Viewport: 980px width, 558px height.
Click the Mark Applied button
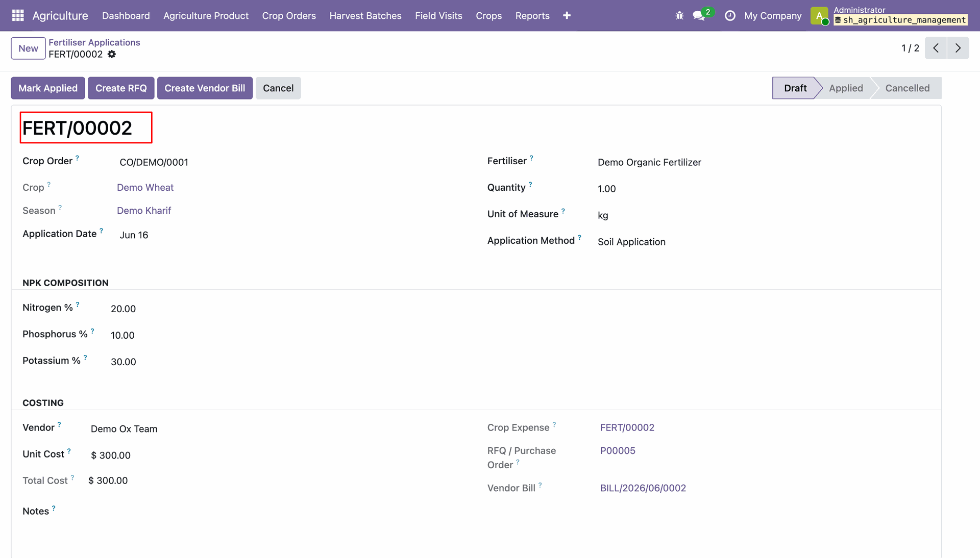point(48,88)
